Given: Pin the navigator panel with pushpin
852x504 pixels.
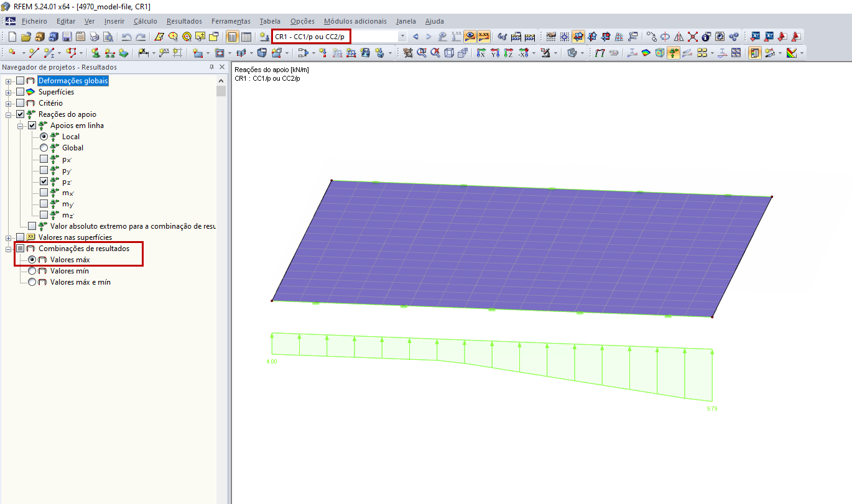Looking at the screenshot, I should tap(211, 67).
